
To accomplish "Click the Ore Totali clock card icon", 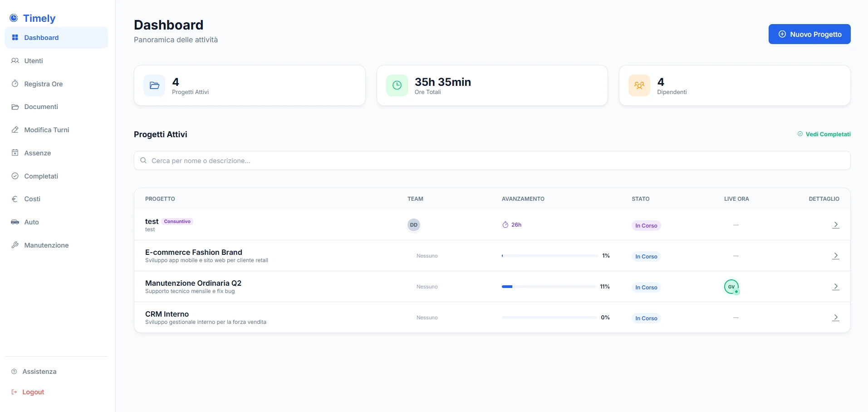I will pos(397,85).
